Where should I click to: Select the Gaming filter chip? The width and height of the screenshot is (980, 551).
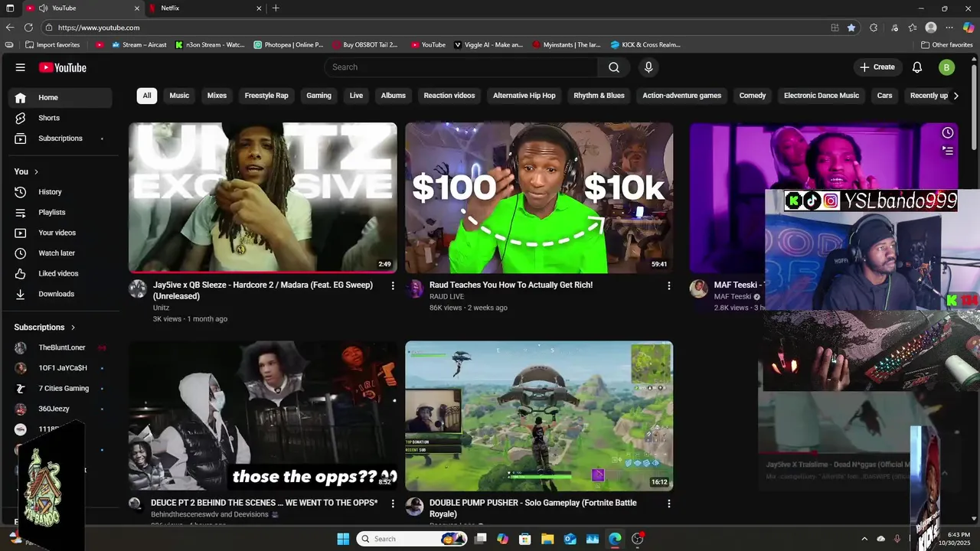[x=318, y=96]
